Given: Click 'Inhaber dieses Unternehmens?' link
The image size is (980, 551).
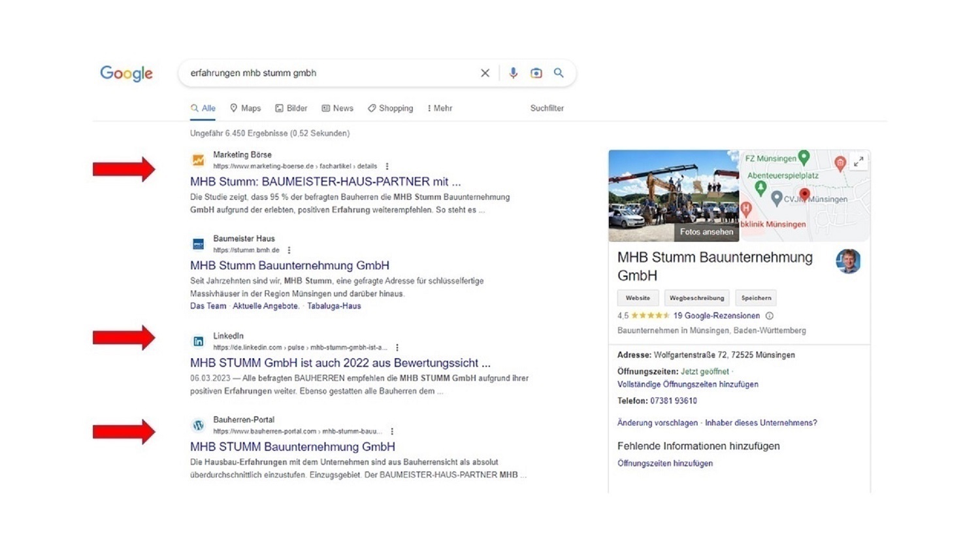Looking at the screenshot, I should [761, 423].
